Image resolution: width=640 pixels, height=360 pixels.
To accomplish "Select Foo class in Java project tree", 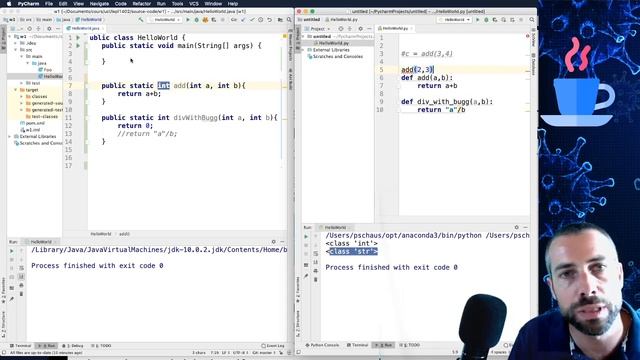I will coord(45,70).
